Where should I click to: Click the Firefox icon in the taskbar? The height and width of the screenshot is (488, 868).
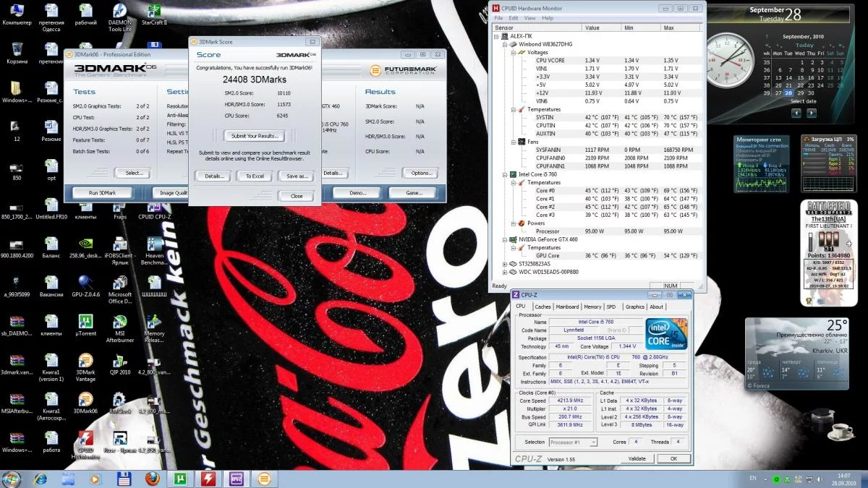pyautogui.click(x=151, y=479)
